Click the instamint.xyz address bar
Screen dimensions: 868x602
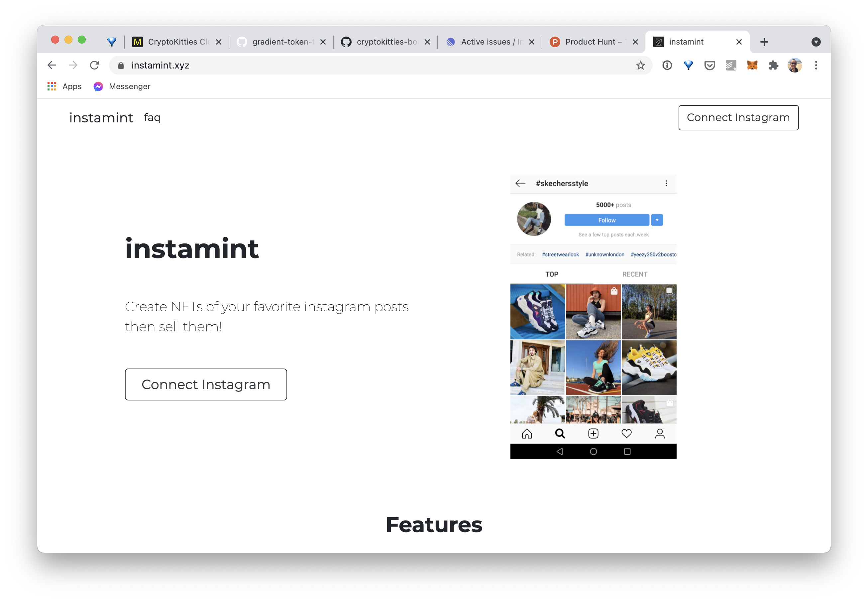161,65
